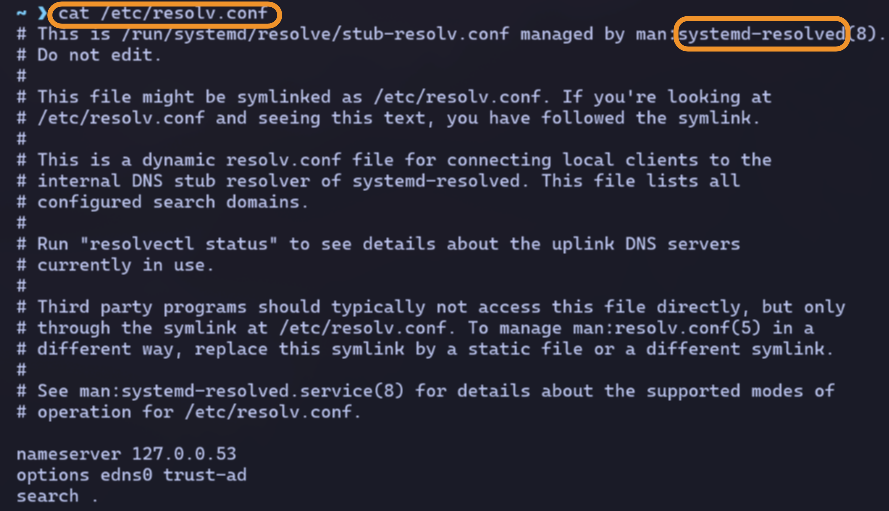The image size is (889, 511).
Task: Click the highlighted 'cat /etc/resolv.conf' command
Action: pos(165,14)
